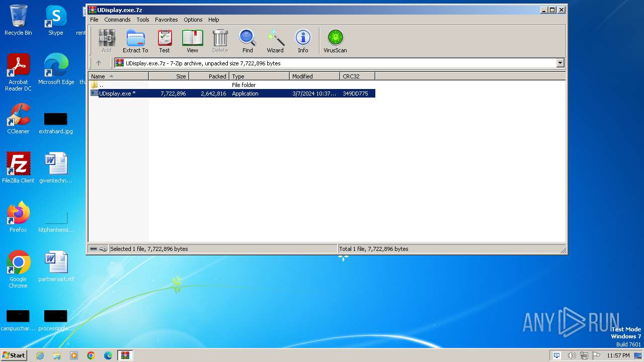Screen dimensions: 644x362
Task: Go up one folder level arrow
Action: click(99, 63)
